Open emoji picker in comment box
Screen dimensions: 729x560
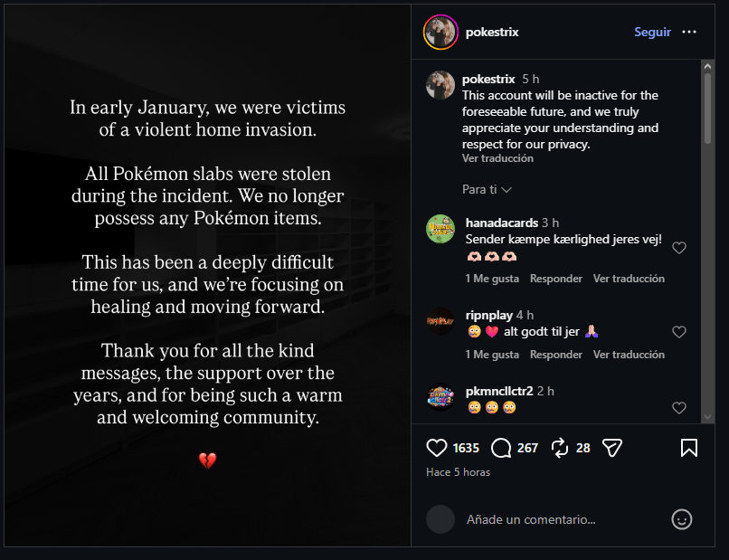point(682,519)
